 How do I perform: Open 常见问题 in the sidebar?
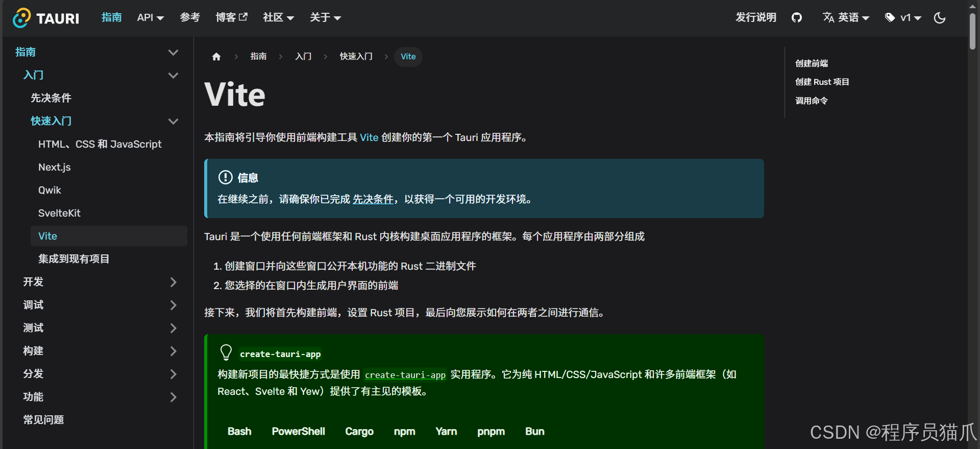coord(43,420)
